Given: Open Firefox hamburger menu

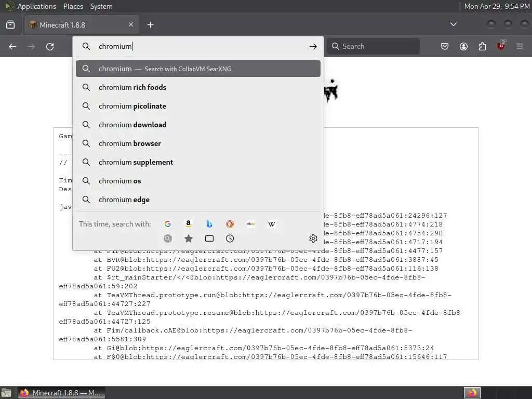Looking at the screenshot, I should coord(520,46).
